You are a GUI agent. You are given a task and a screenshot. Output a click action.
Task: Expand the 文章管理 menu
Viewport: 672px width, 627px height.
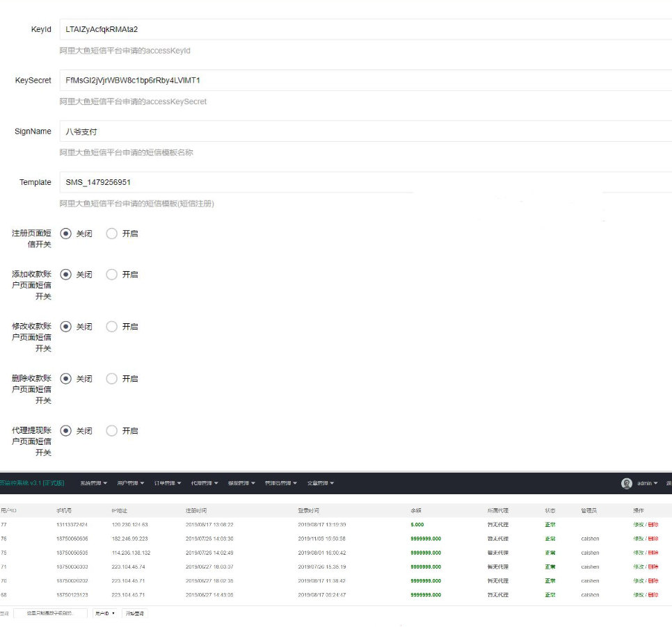pos(319,483)
